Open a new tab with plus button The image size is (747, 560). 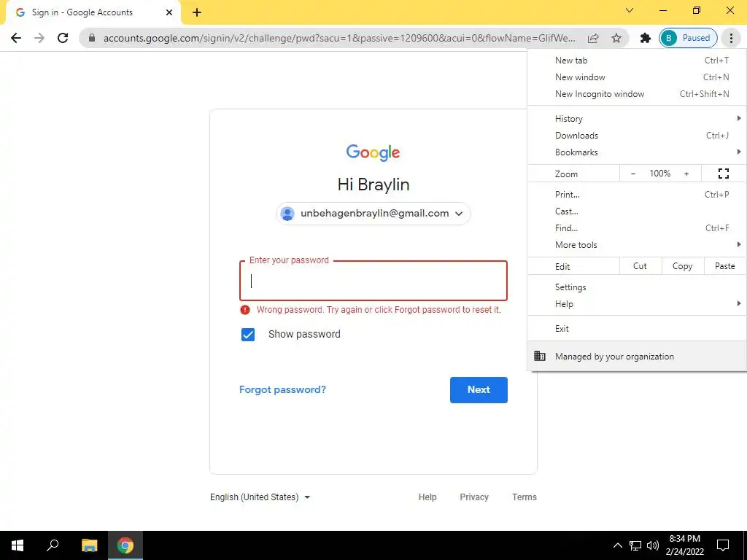[197, 12]
